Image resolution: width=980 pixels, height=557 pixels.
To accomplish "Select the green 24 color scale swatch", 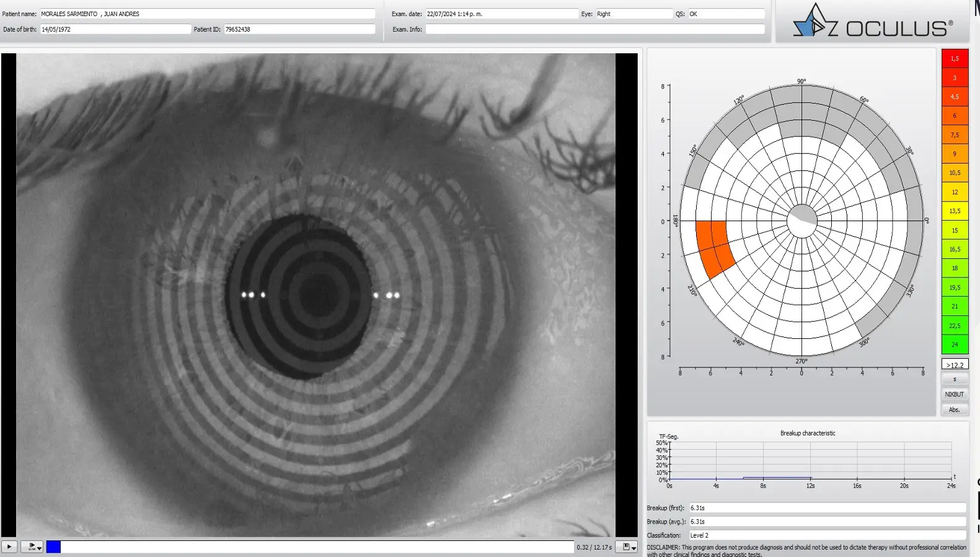I will 955,344.
